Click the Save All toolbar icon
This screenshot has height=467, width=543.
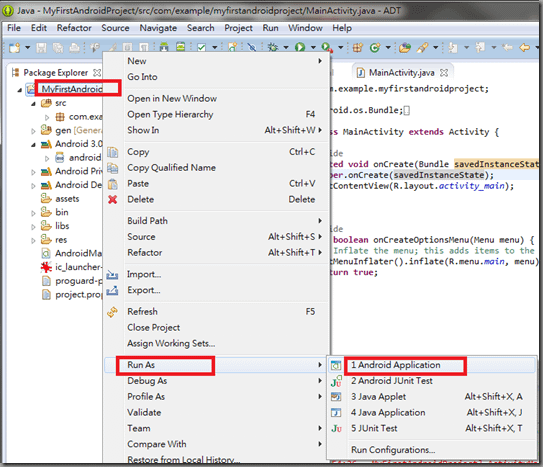(x=58, y=47)
